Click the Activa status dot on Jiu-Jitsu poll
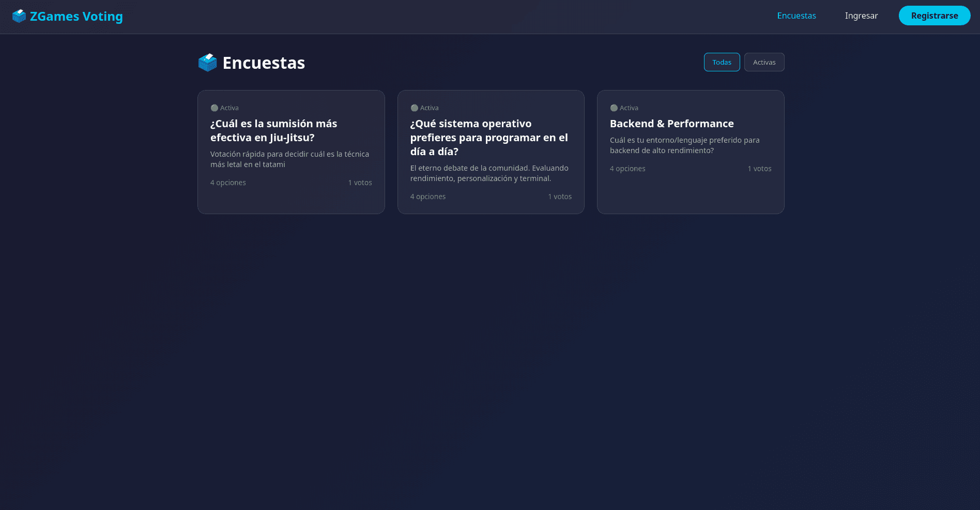Screen dimensions: 980x510 click(215, 108)
